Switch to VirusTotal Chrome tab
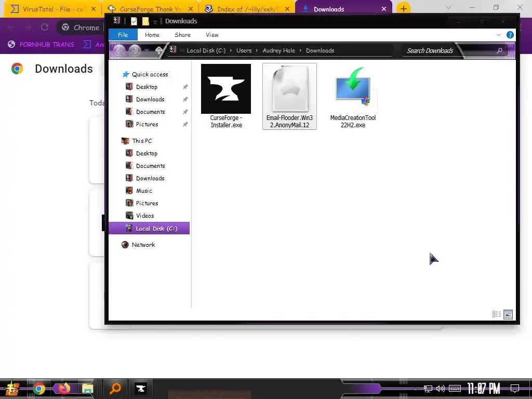Image resolution: width=532 pixels, height=399 pixels. [x=52, y=9]
